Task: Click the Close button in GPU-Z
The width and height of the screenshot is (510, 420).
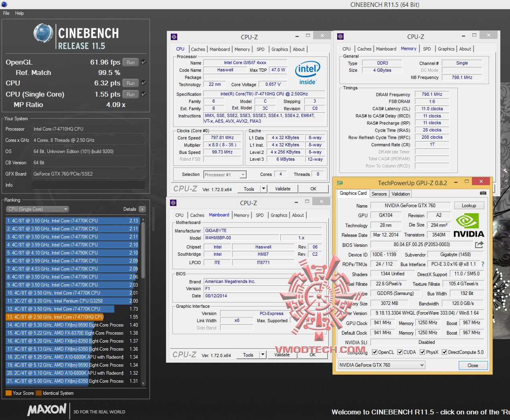Action: tap(473, 365)
